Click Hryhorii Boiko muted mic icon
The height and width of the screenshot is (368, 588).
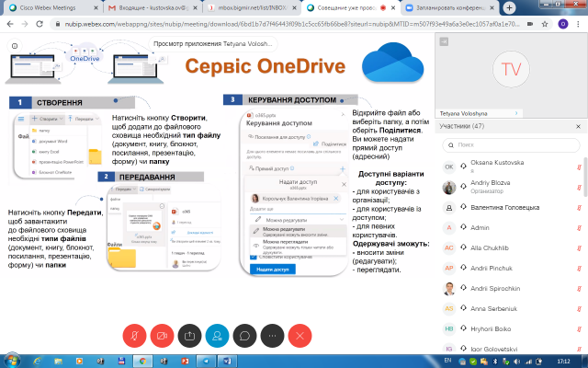[579, 329]
